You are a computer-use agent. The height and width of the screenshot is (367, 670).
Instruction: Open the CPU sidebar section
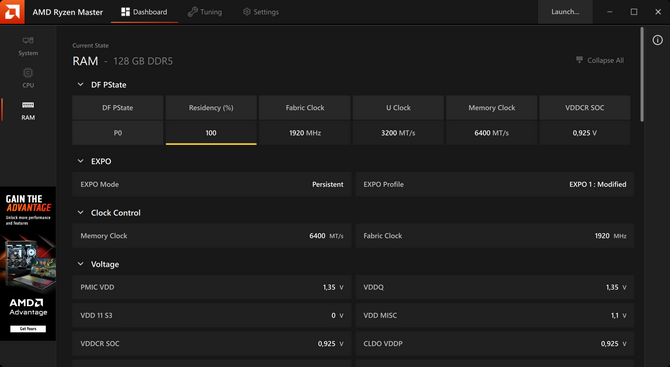point(28,78)
